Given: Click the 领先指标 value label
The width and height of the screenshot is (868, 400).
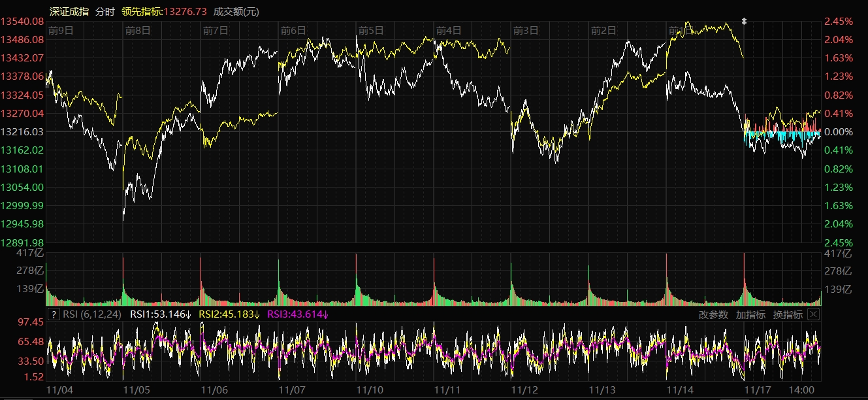Looking at the screenshot, I should pos(165,11).
